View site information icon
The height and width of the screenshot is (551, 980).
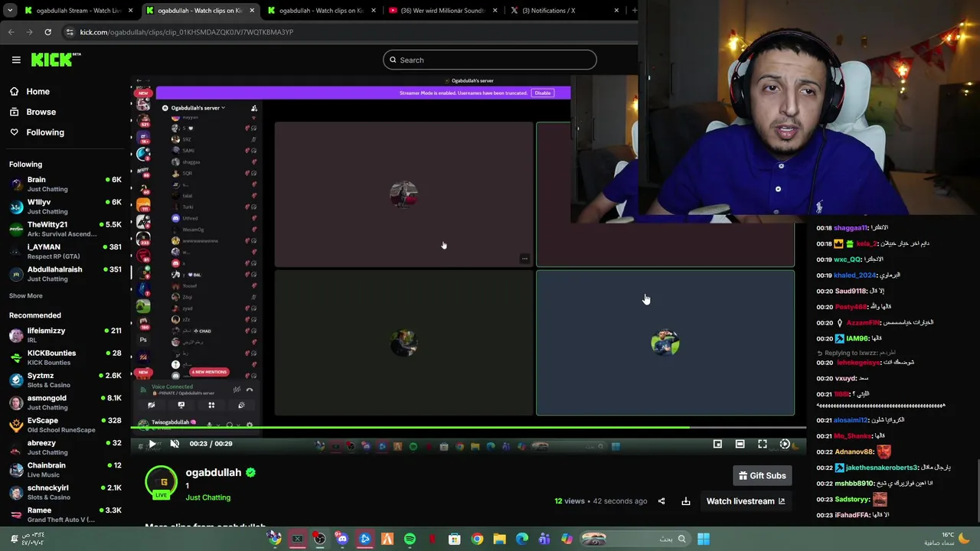pyautogui.click(x=70, y=32)
